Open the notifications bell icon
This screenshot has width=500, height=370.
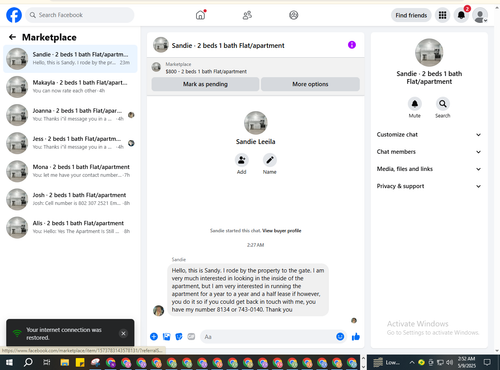point(461,15)
